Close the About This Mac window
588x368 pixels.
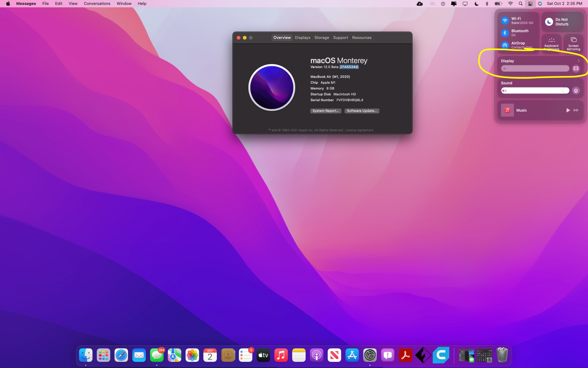pos(238,38)
